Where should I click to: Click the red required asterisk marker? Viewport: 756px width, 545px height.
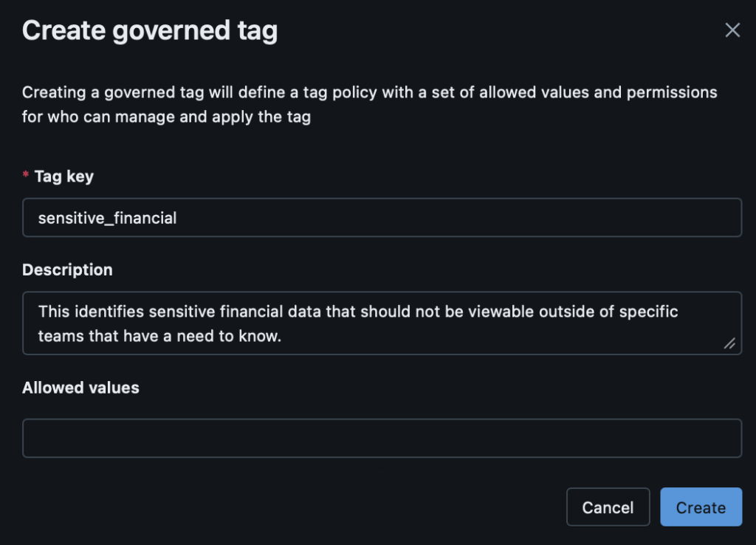point(26,176)
